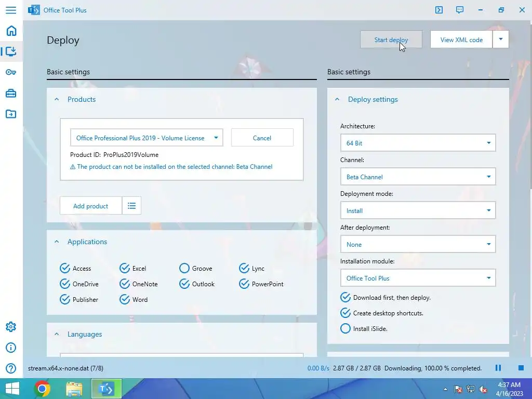Open the Action Center flag icon
Image resolution: width=532 pixels, height=399 pixels.
tap(458, 389)
